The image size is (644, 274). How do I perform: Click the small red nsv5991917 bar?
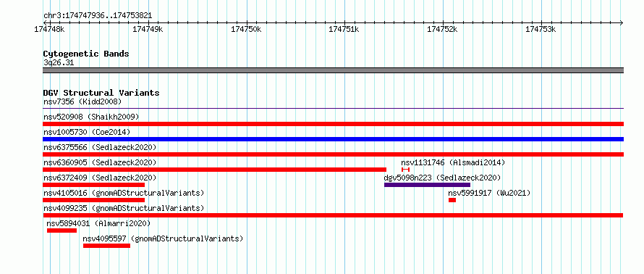point(452,200)
